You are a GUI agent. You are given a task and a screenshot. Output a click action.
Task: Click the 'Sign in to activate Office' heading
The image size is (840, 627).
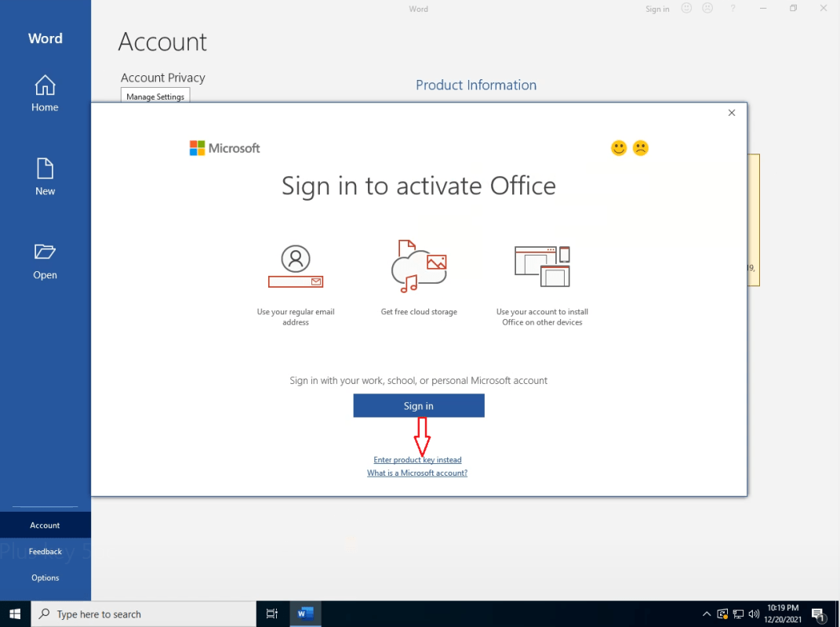(x=418, y=187)
